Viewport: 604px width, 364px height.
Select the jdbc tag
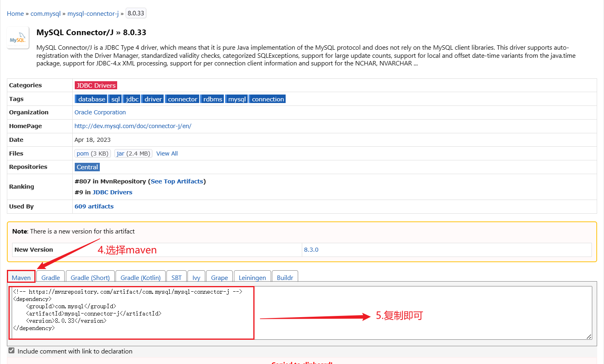click(132, 99)
